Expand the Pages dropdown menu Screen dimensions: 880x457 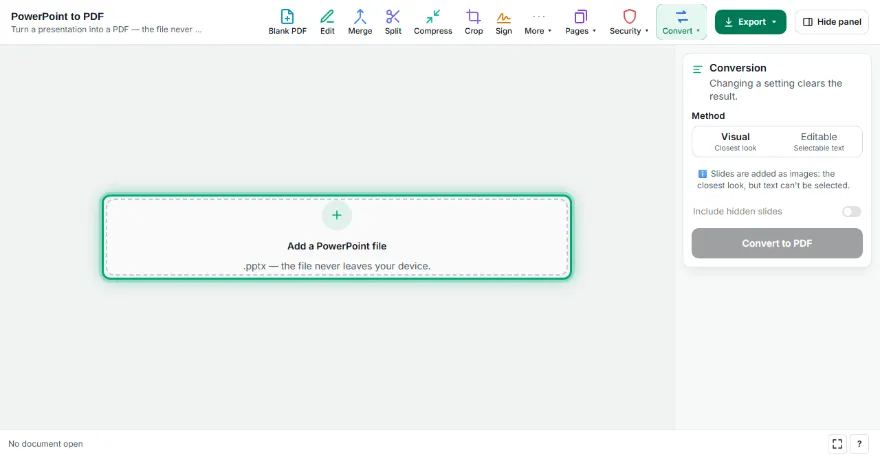(x=580, y=22)
